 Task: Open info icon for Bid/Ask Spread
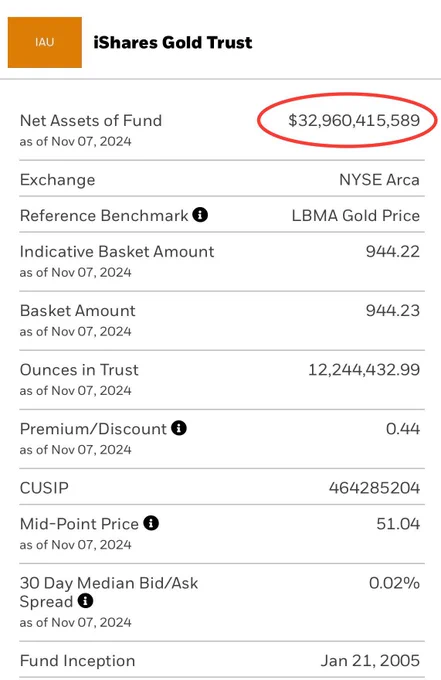pos(85,601)
